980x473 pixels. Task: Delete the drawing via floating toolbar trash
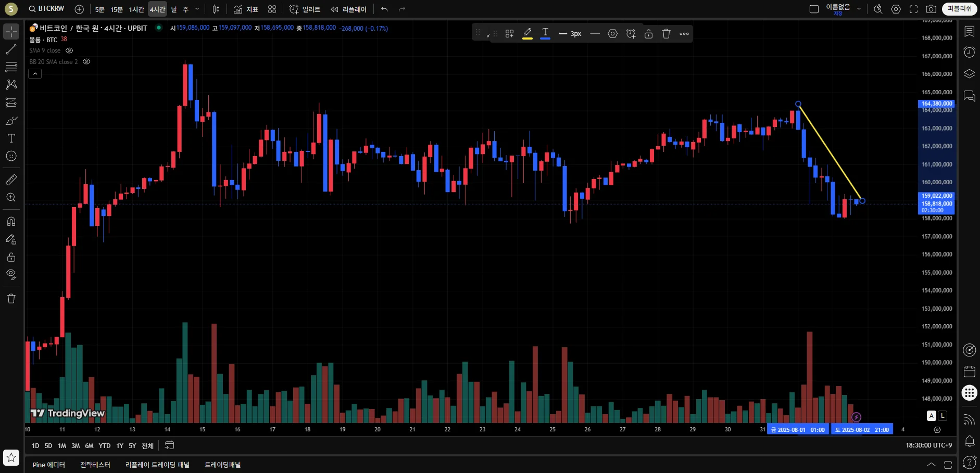[x=666, y=34]
